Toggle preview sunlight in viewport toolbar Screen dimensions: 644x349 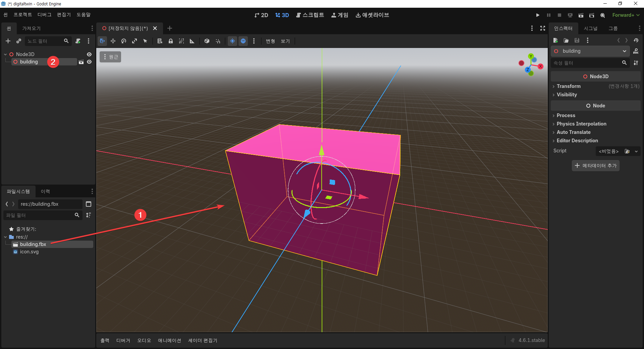point(232,41)
